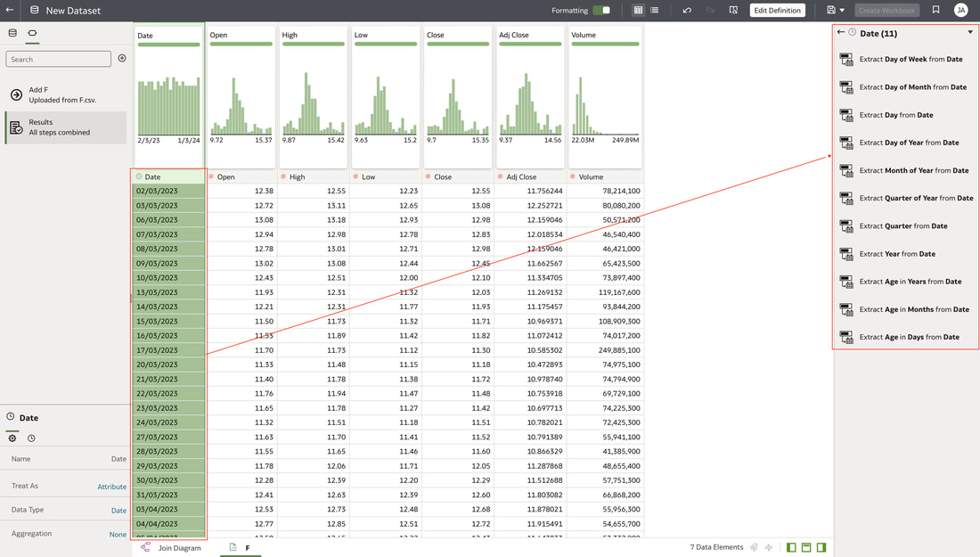
Task: Switch to list view layout
Action: [x=655, y=10]
